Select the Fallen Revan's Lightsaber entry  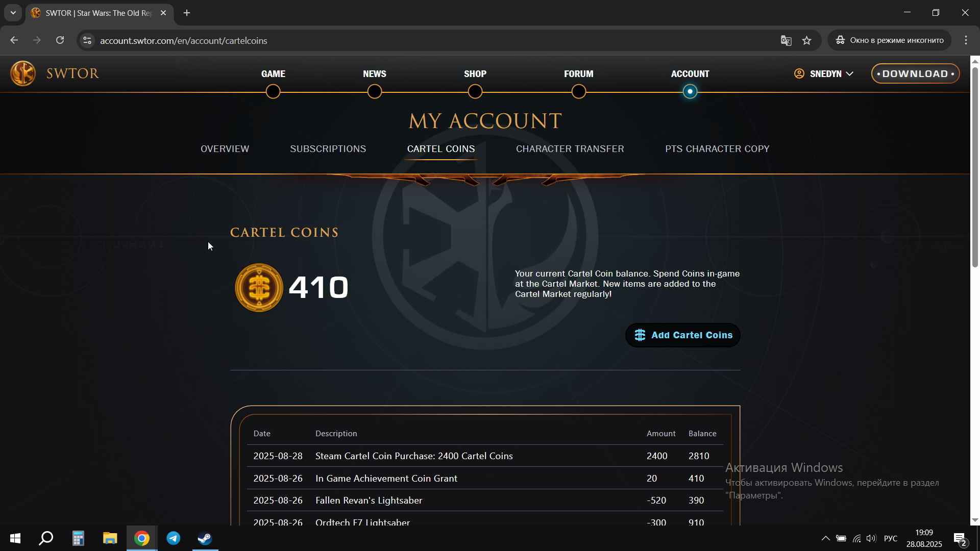(369, 500)
